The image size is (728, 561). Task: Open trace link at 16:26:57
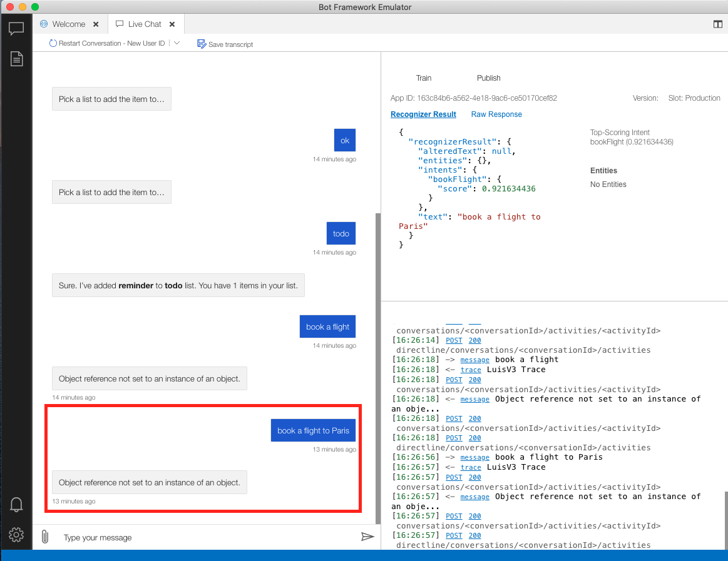coord(470,468)
